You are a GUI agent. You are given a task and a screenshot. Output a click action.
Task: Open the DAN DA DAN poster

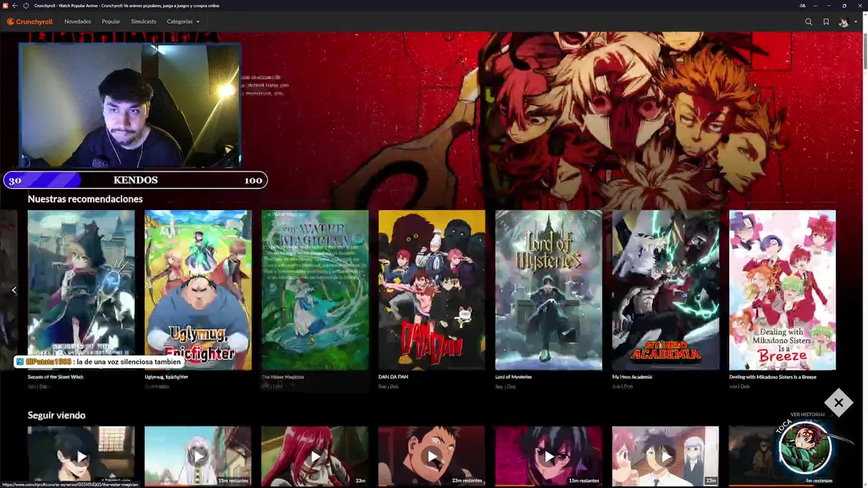[x=432, y=290]
